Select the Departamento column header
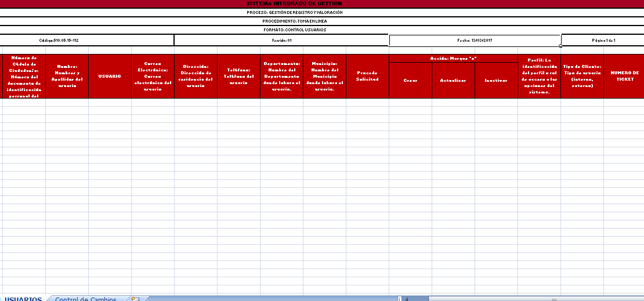The image size is (644, 301). coord(282,77)
